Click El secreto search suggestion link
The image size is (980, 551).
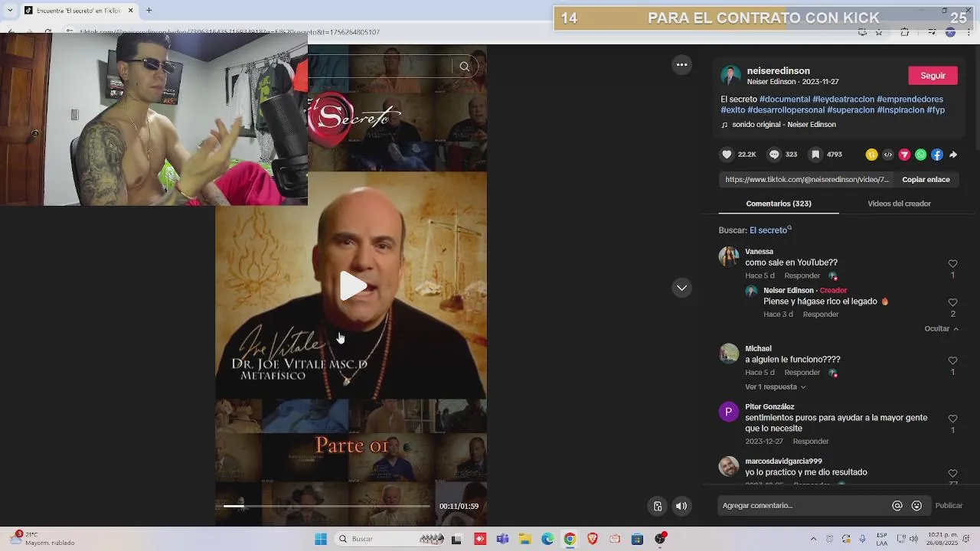click(768, 230)
